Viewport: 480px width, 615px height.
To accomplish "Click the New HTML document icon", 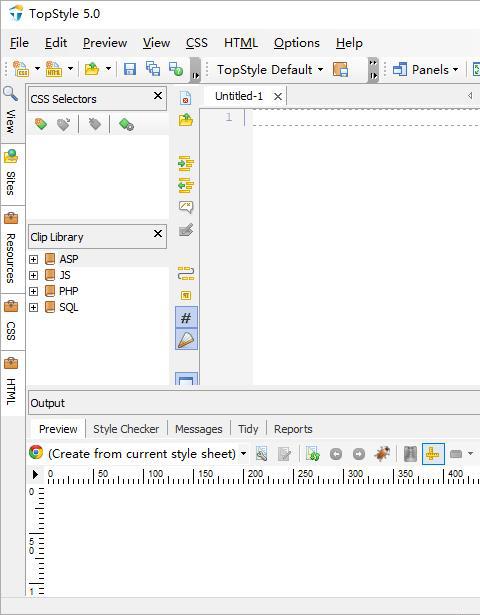I will [x=54, y=69].
